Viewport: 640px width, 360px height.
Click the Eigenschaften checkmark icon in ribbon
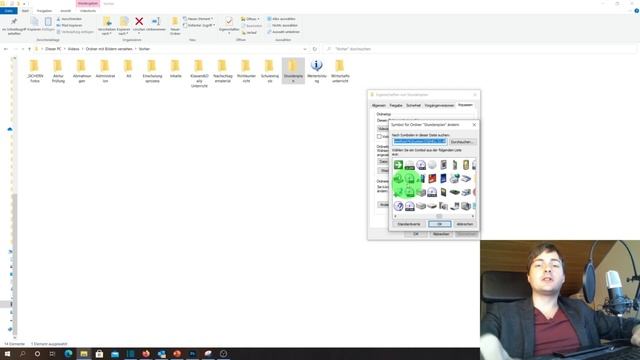click(229, 21)
